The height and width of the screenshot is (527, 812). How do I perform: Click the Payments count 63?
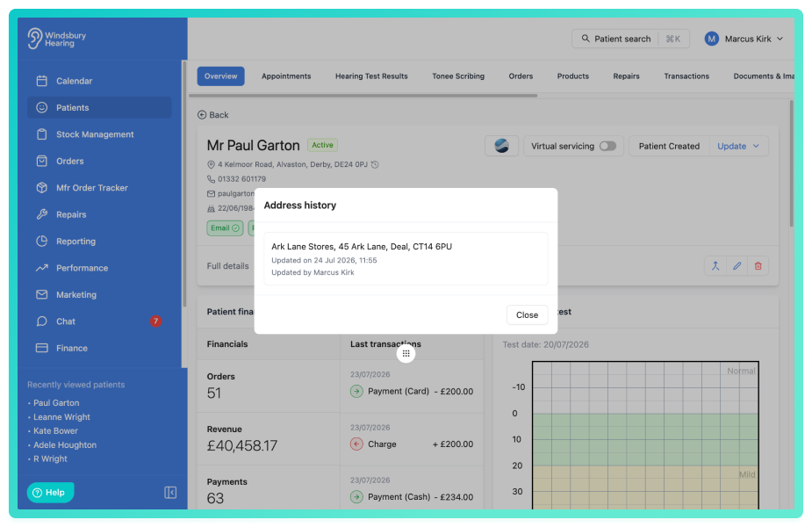pos(215,499)
